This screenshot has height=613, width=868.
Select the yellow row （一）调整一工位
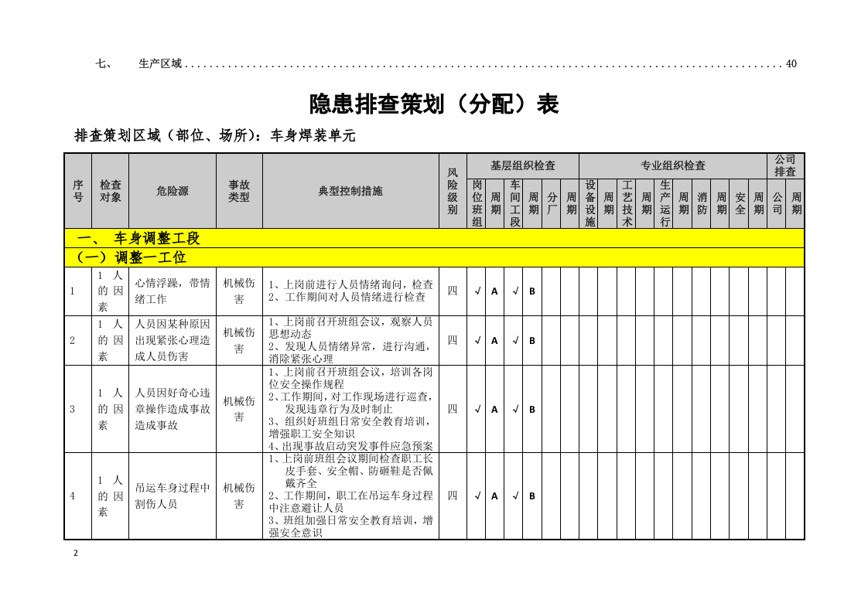[434, 257]
